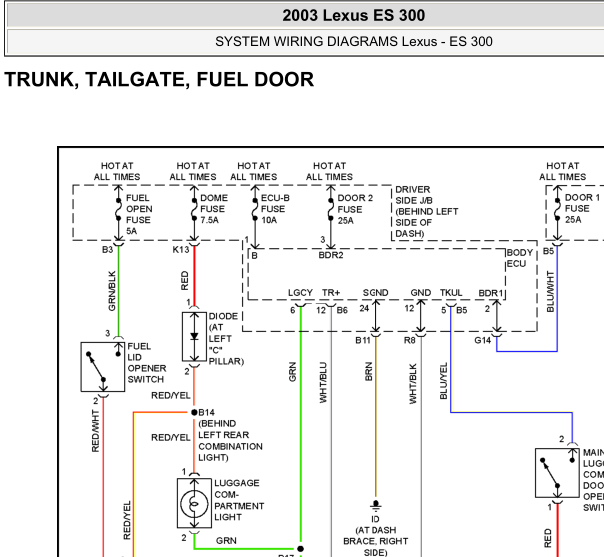Viewport: 604px width, 557px height.
Task: Click the green wire below B3
Action: pyautogui.click(x=118, y=291)
